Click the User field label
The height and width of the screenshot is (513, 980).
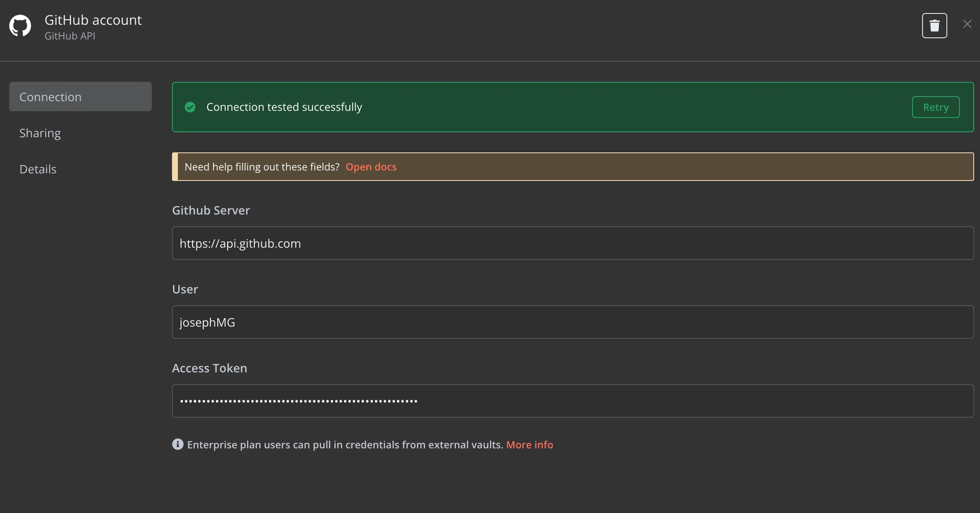click(185, 289)
